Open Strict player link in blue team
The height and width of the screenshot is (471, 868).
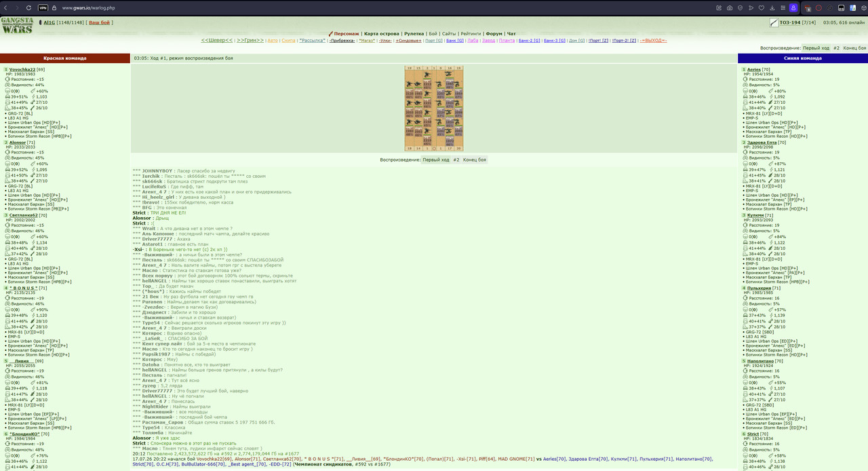point(753,434)
